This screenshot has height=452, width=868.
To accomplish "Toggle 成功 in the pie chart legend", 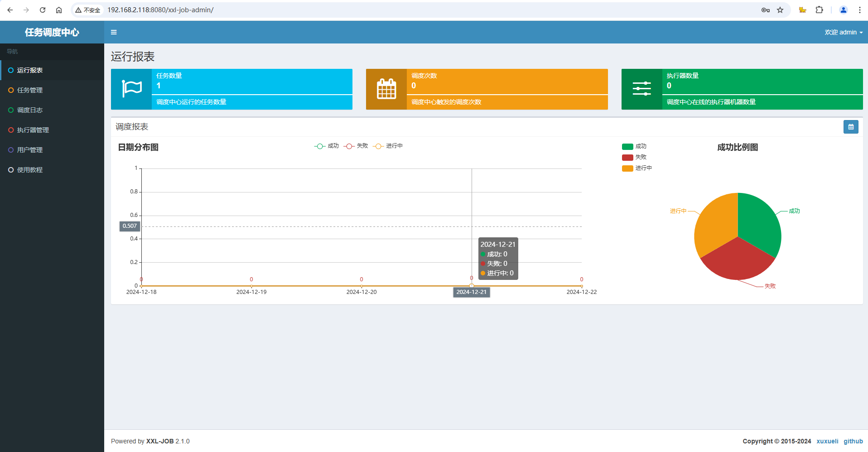I will tap(634, 146).
